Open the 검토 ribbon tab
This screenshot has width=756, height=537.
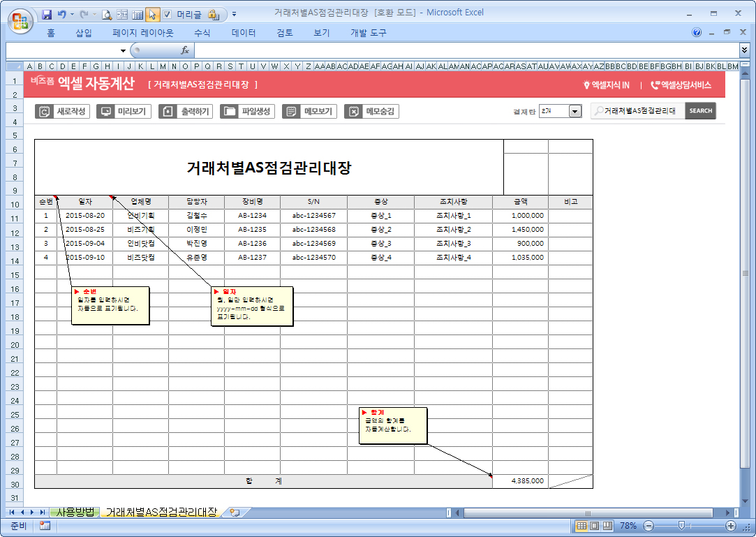click(285, 33)
